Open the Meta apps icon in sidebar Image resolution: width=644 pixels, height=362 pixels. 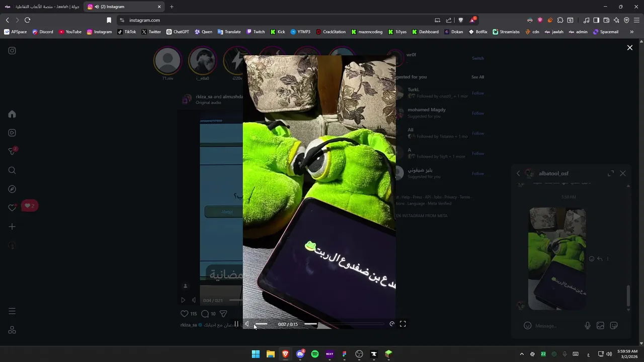(x=12, y=330)
